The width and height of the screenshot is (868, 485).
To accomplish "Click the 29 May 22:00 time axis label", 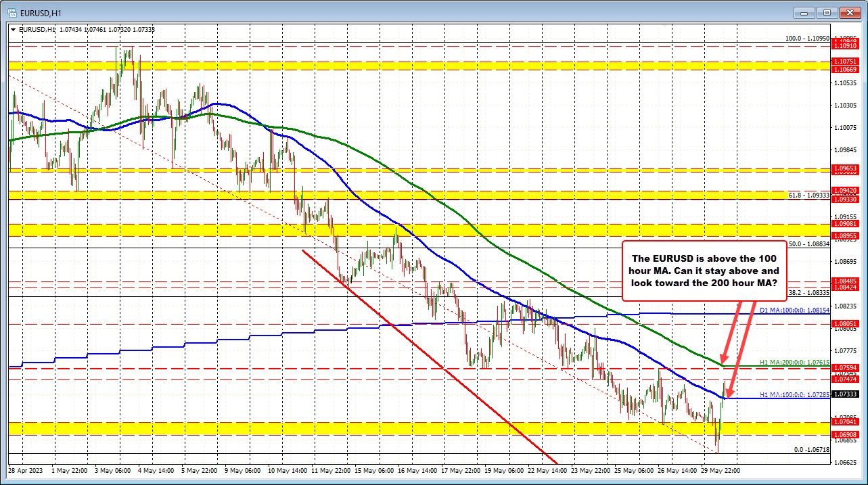I will [719, 469].
